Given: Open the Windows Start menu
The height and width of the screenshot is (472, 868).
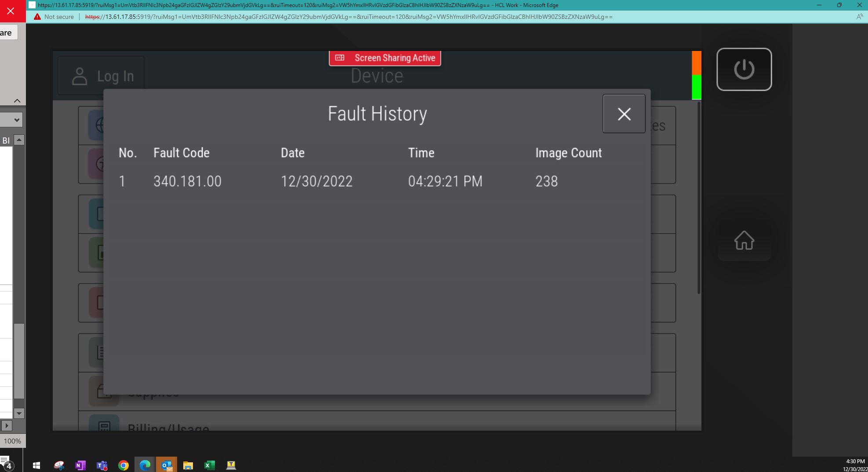Looking at the screenshot, I should [x=36, y=465].
